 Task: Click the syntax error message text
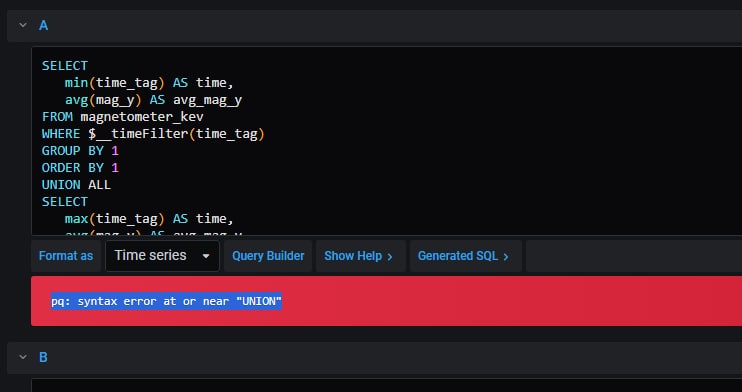point(167,301)
